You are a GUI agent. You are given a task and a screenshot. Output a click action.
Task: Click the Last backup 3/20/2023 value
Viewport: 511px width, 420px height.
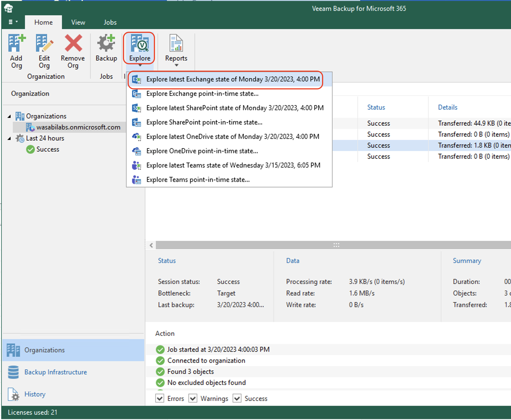click(x=240, y=305)
